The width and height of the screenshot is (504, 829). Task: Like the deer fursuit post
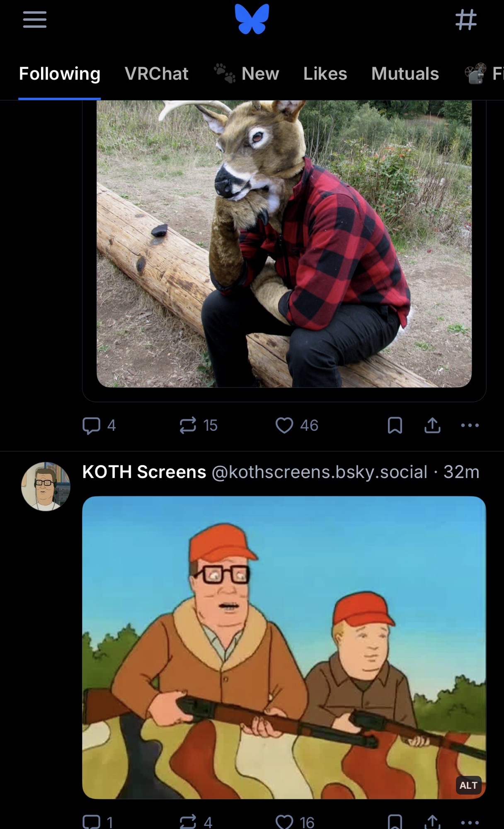point(284,425)
